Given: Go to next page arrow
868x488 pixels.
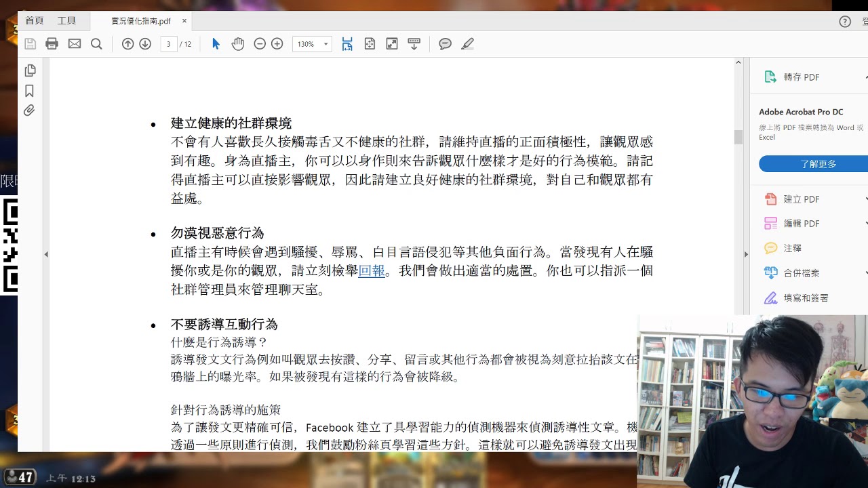Looking at the screenshot, I should click(145, 44).
